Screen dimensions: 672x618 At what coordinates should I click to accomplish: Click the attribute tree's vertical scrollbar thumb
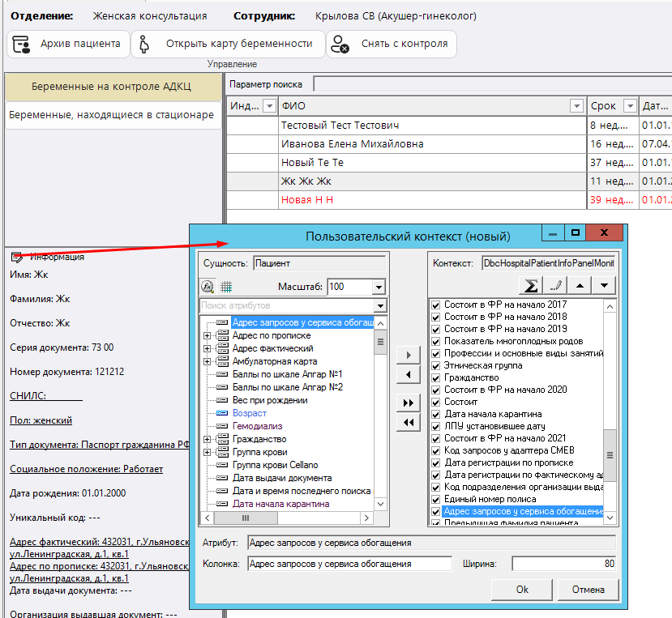click(x=380, y=342)
